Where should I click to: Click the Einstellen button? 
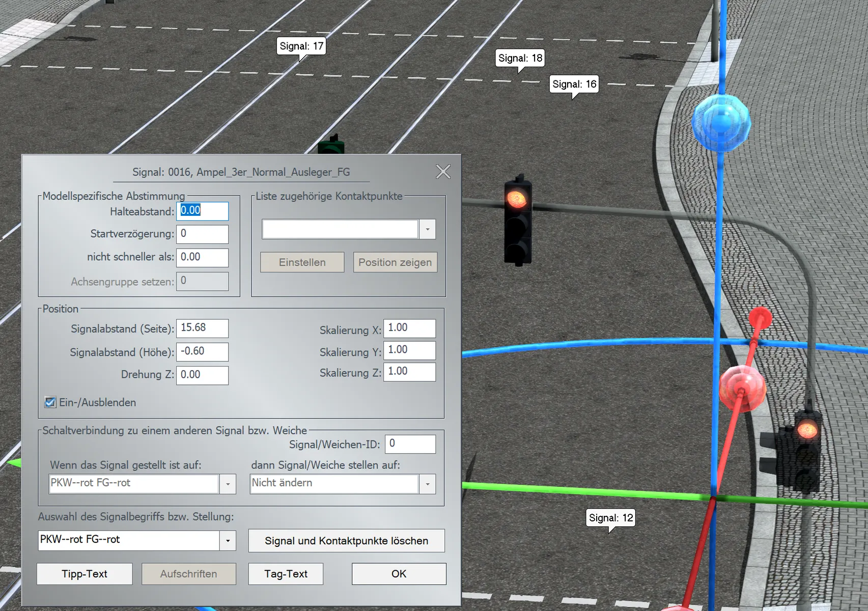click(x=302, y=262)
